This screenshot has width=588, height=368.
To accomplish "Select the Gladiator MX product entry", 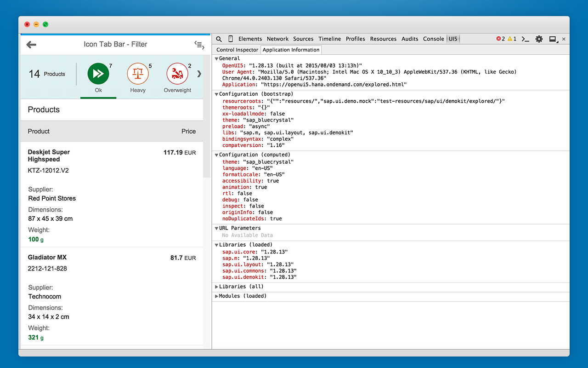I will pos(47,257).
